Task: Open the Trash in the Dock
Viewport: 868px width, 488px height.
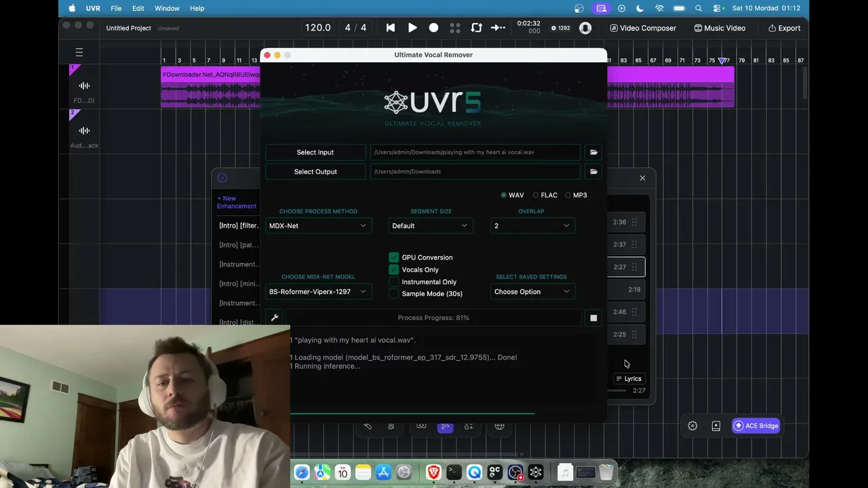Action: [606, 472]
